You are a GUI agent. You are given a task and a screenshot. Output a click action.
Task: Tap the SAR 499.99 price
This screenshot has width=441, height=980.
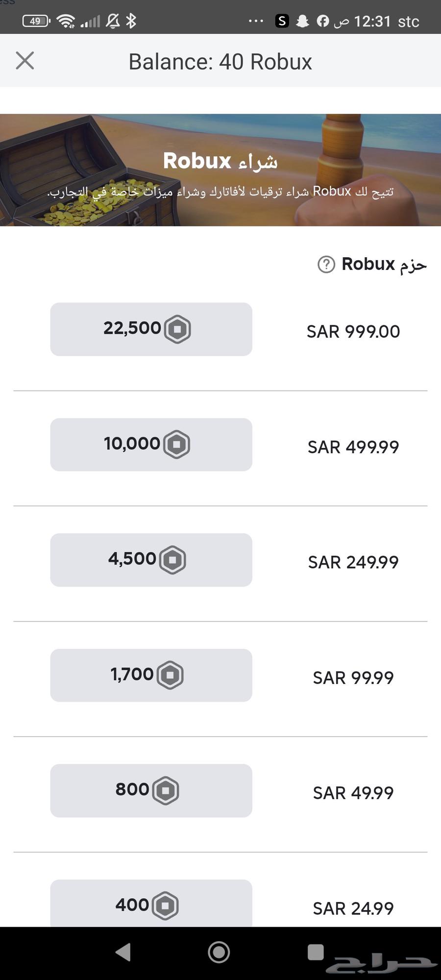353,447
